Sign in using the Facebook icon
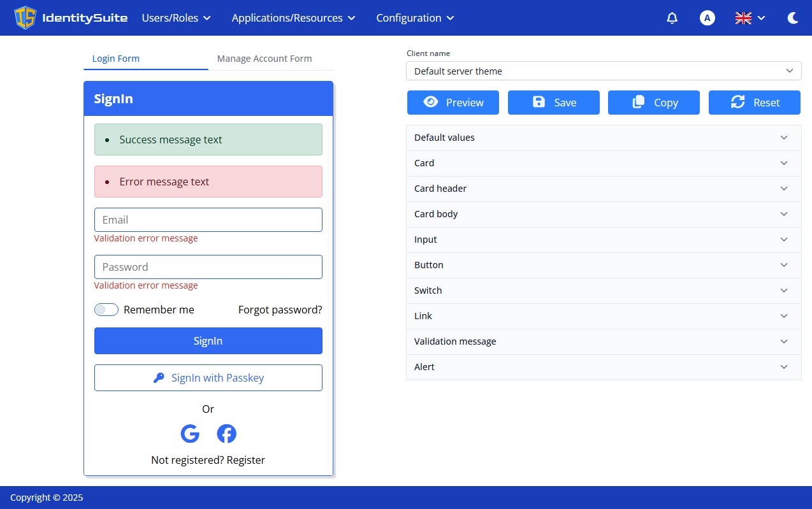 226,433
